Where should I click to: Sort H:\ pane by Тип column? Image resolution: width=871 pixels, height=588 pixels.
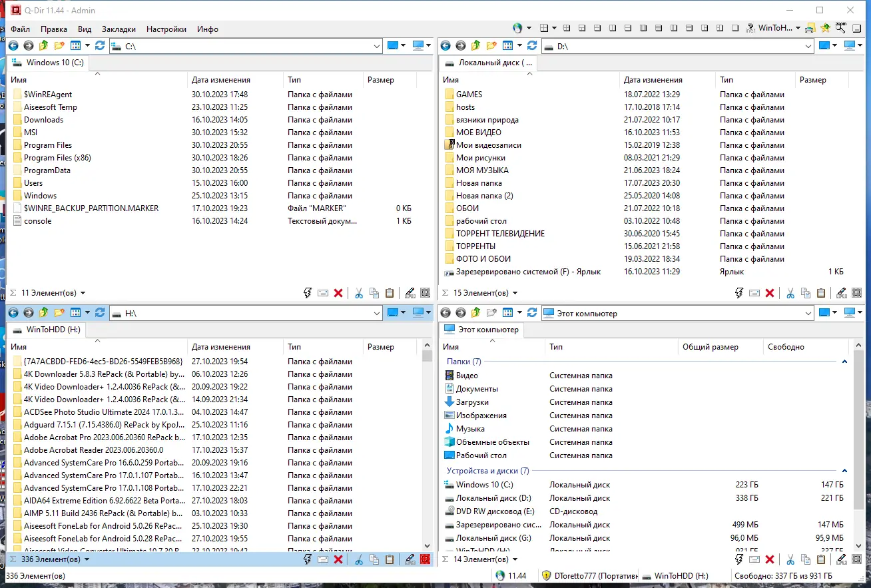[x=323, y=347]
